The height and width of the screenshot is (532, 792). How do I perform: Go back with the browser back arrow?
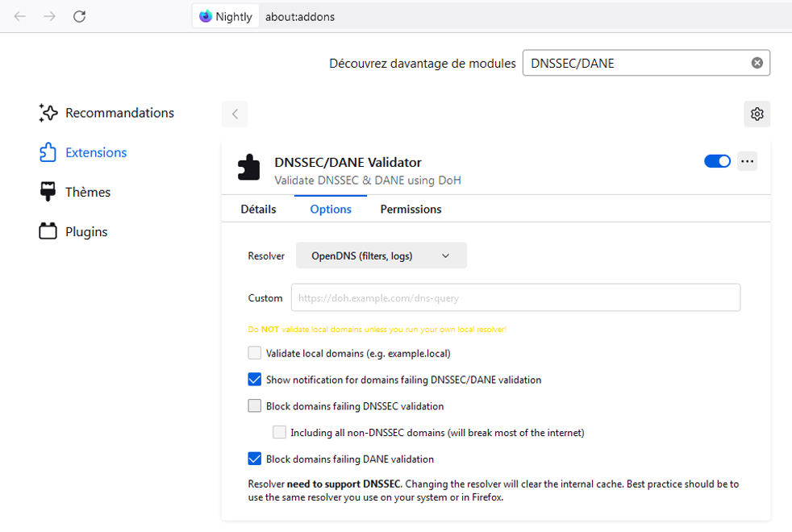point(19,17)
